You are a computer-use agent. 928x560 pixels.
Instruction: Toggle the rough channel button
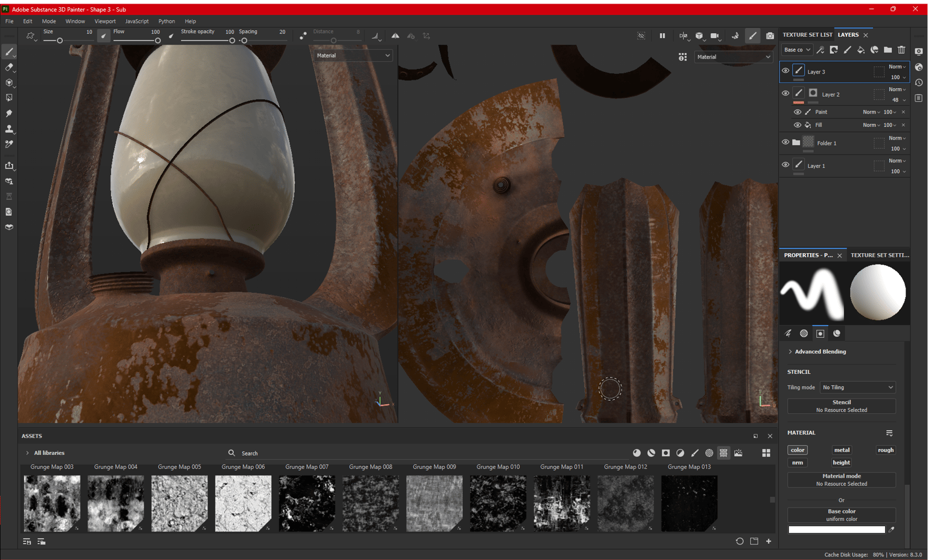886,450
